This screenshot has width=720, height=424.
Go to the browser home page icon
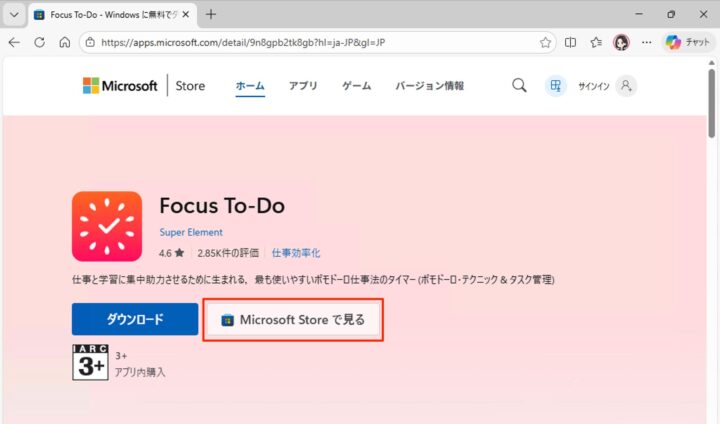click(x=65, y=43)
